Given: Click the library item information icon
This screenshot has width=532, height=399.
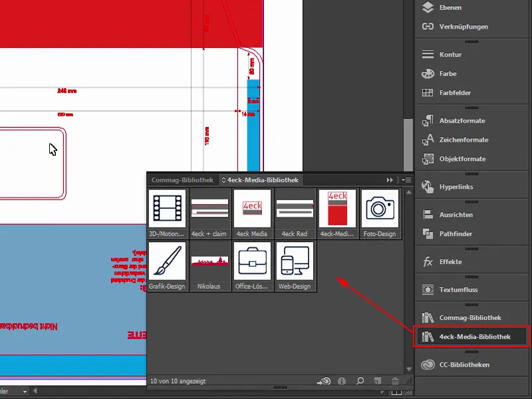Looking at the screenshot, I should [342, 381].
